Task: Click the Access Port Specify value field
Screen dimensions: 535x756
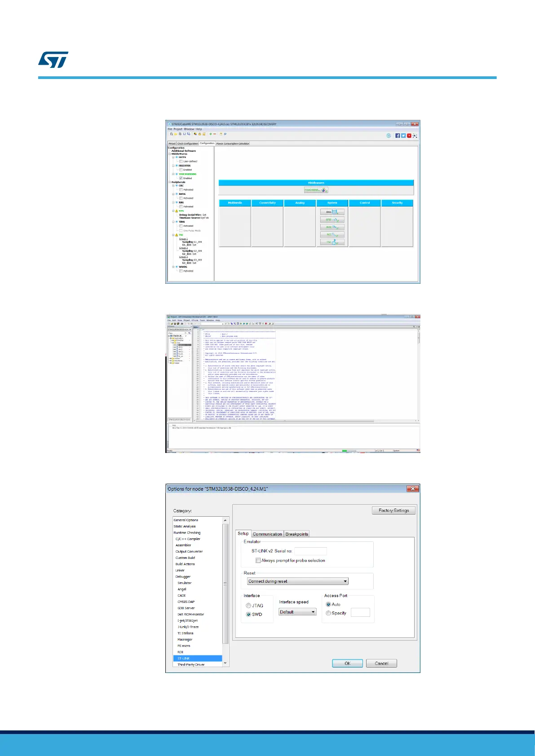Action: click(360, 612)
